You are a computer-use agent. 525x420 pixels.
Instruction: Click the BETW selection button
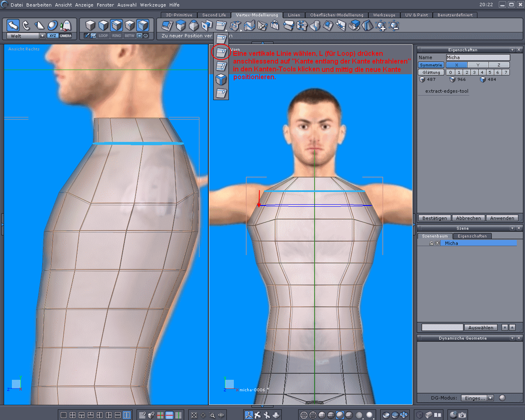pyautogui.click(x=130, y=36)
